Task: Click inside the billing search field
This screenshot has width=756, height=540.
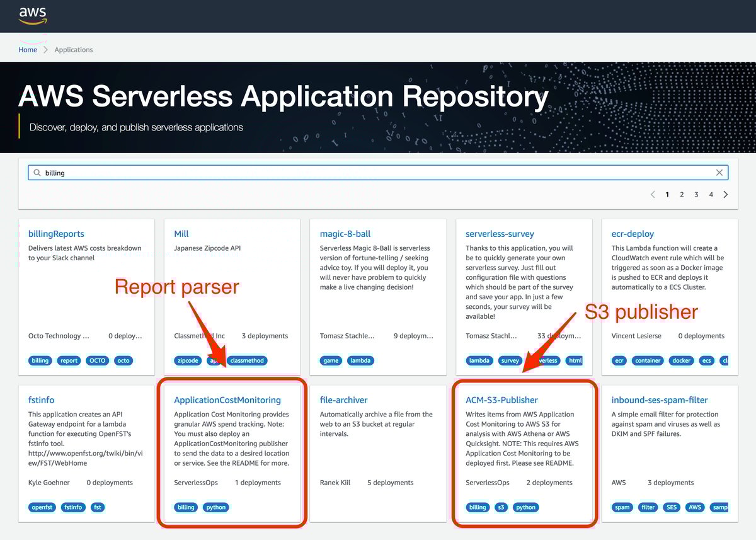Action: (252, 172)
